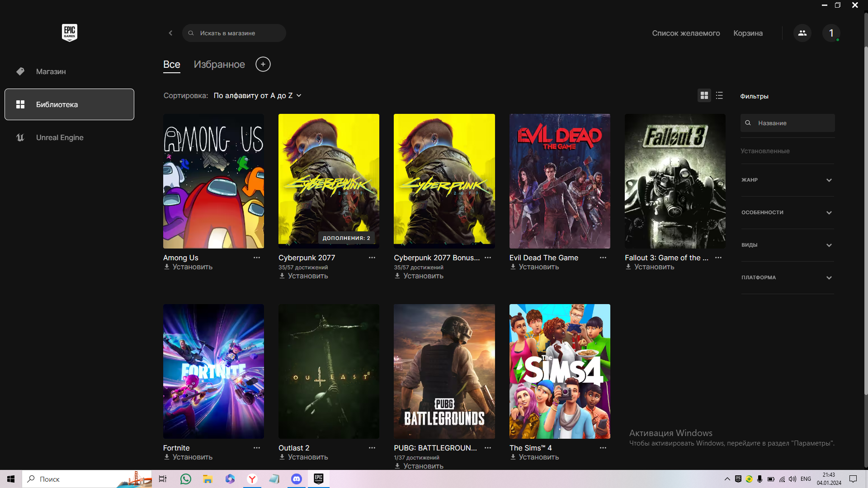The width and height of the screenshot is (868, 488).
Task: Click ДОПОЛНЕНИЯ: 2 badge on Cyberpunk 2077
Action: pyautogui.click(x=346, y=238)
